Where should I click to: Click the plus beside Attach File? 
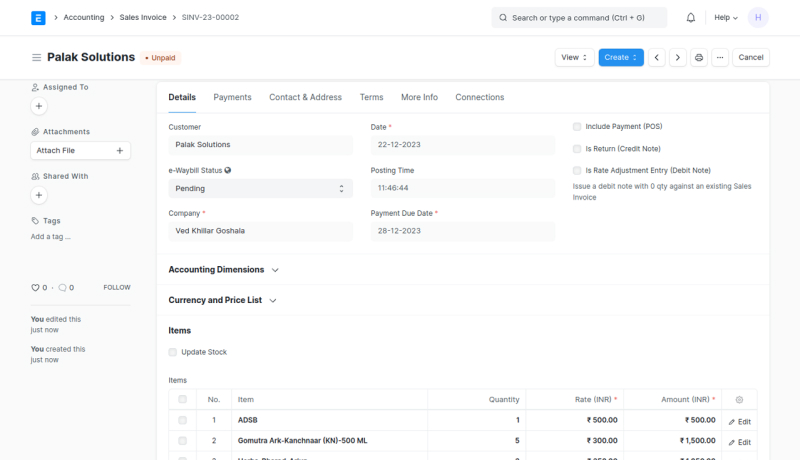coord(119,150)
